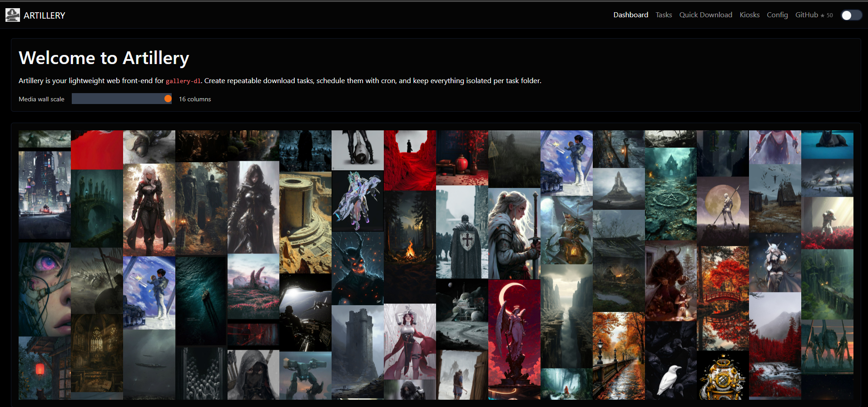The width and height of the screenshot is (868, 407).
Task: Open the minotaur with girl thumbnail
Action: pos(670,281)
